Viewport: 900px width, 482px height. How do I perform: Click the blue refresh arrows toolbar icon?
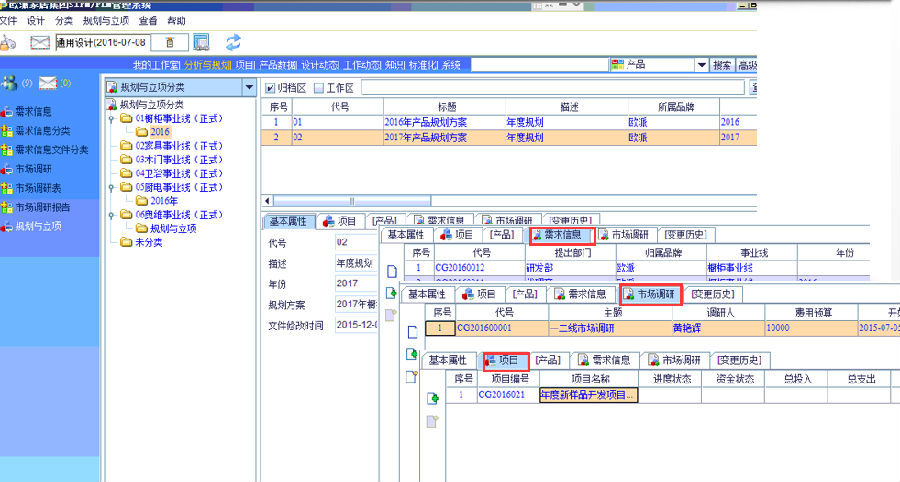[x=233, y=42]
